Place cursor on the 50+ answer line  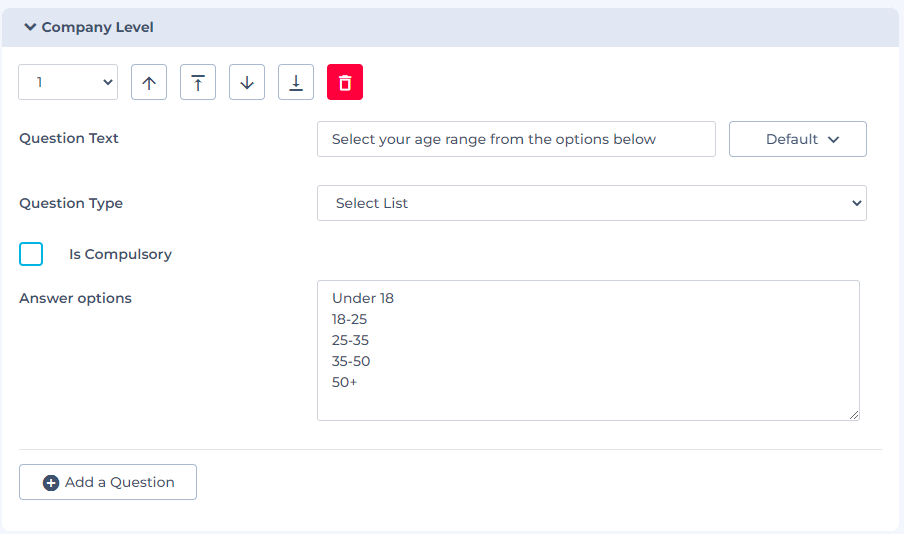click(x=345, y=382)
